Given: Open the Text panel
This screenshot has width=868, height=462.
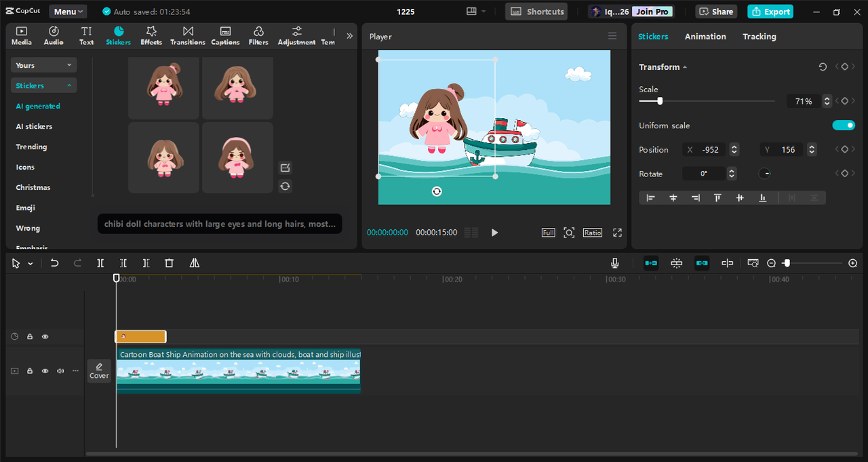Looking at the screenshot, I should tap(86, 36).
